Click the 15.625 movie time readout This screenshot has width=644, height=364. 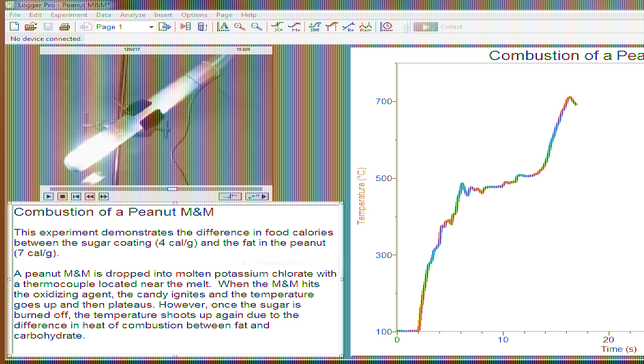pos(243,49)
